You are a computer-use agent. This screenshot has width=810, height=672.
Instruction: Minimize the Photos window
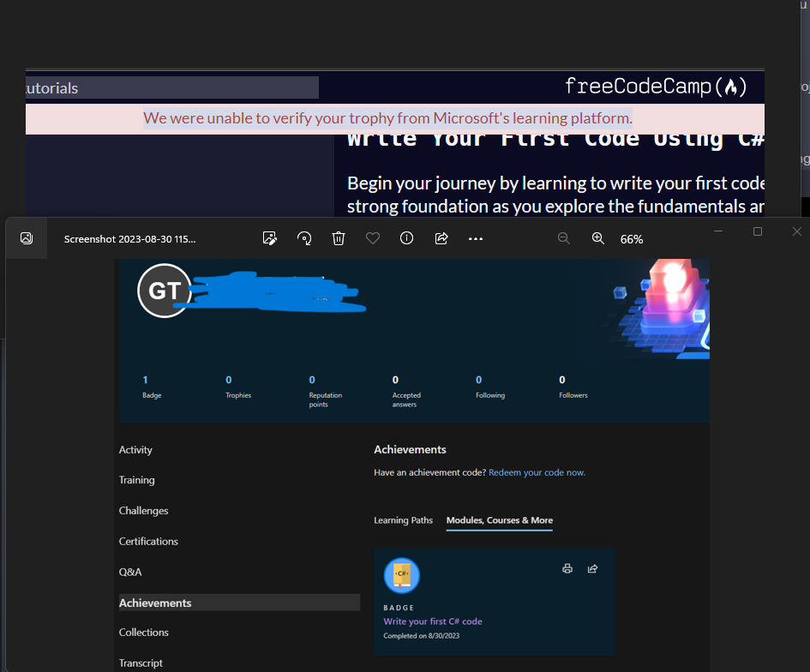click(718, 231)
